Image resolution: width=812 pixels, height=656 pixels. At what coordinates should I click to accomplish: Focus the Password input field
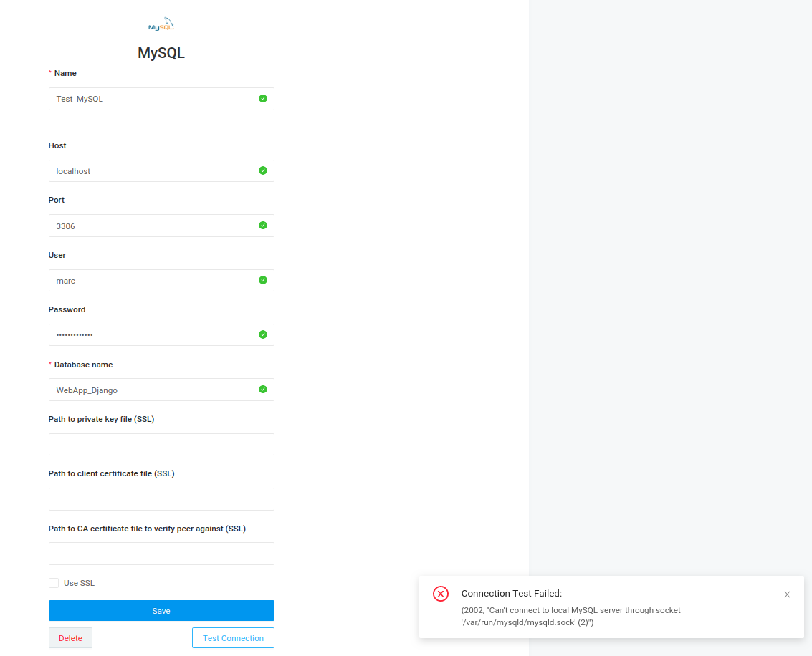click(161, 334)
